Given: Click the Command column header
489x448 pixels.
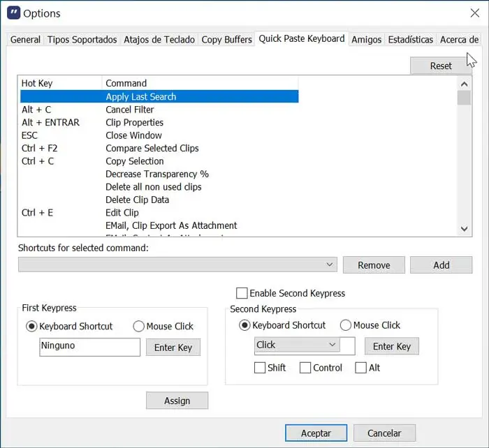Looking at the screenshot, I should point(200,83).
